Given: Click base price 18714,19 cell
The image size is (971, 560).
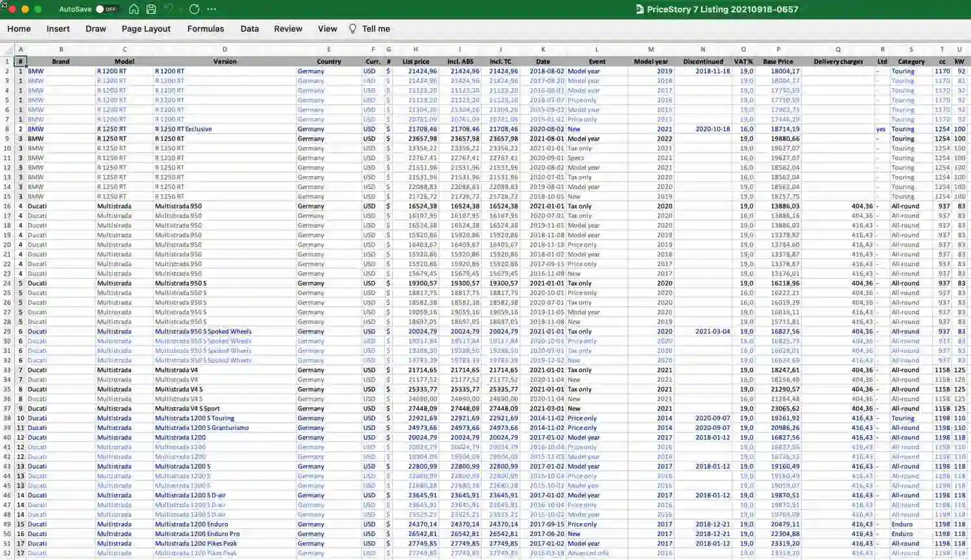Looking at the screenshot, I should (x=778, y=129).
